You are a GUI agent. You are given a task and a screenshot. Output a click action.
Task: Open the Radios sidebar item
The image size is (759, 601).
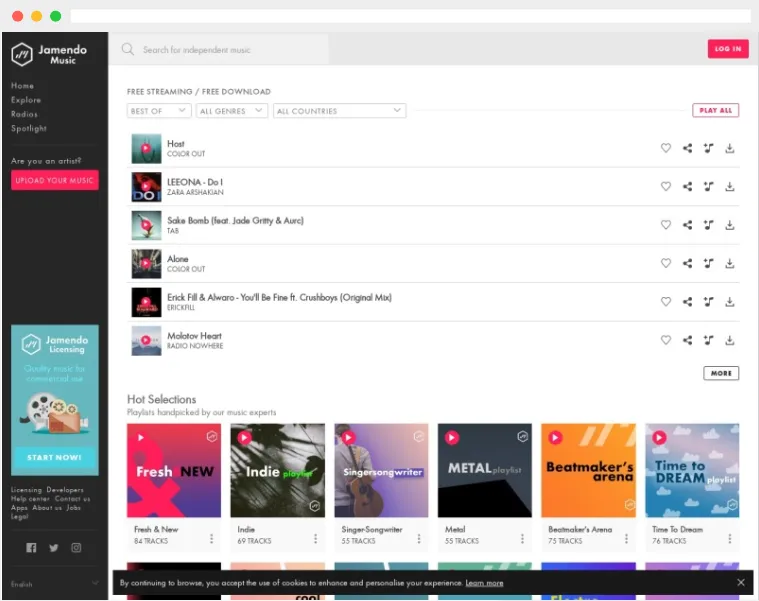pos(24,114)
